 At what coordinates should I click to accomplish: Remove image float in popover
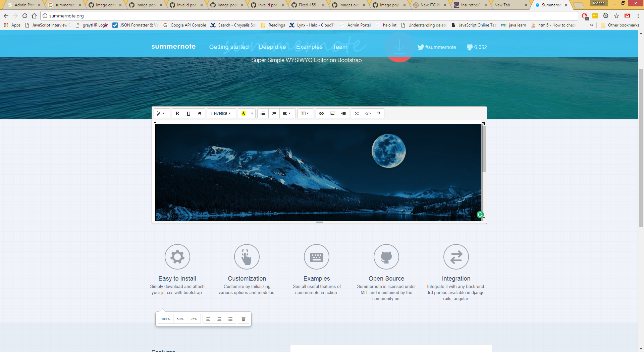coord(230,319)
